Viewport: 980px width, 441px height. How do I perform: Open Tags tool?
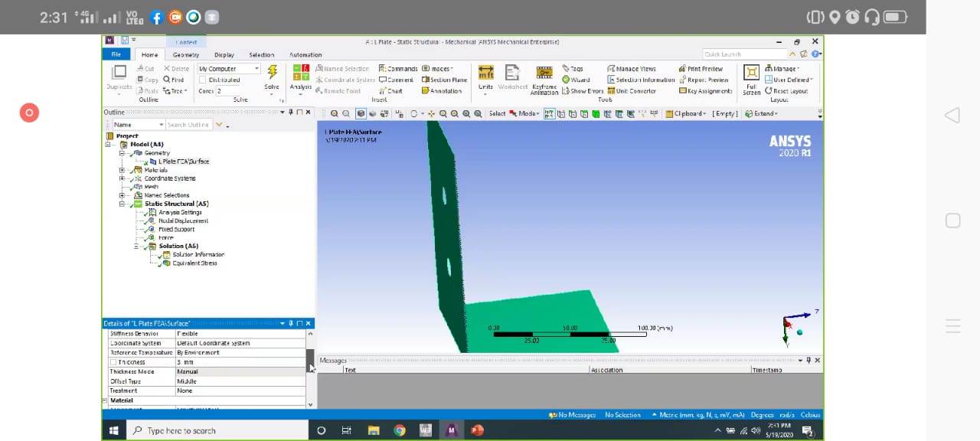tap(573, 69)
